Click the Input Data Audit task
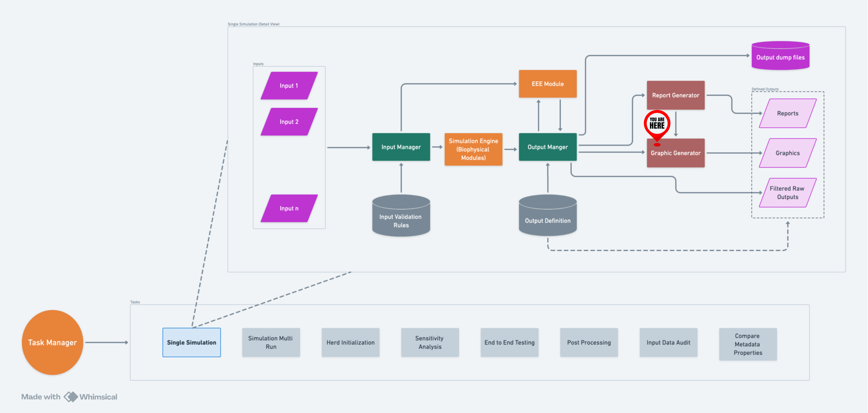Viewport: 868px width, 413px height. (x=669, y=342)
